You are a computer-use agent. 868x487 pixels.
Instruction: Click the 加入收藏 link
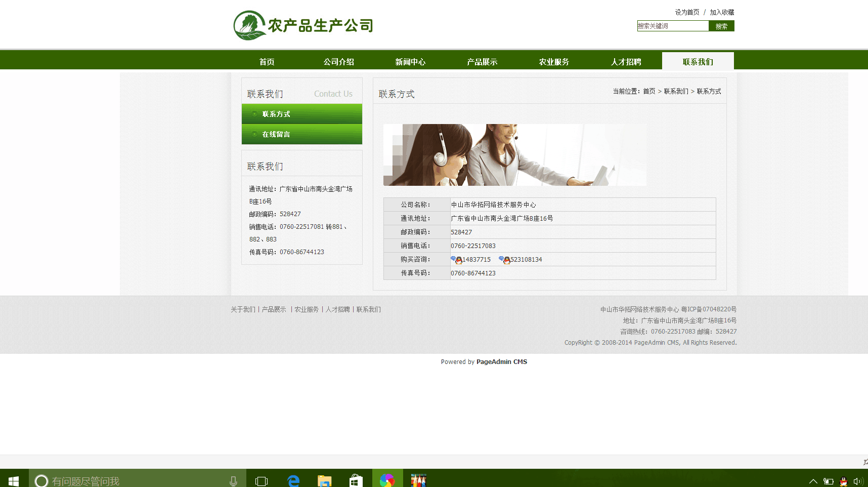[722, 12]
